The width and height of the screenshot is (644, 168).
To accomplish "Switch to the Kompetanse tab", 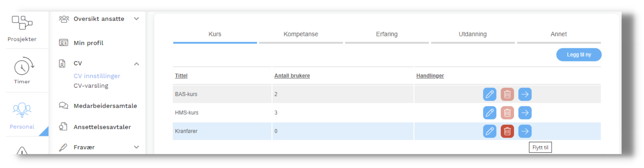I will (x=301, y=34).
